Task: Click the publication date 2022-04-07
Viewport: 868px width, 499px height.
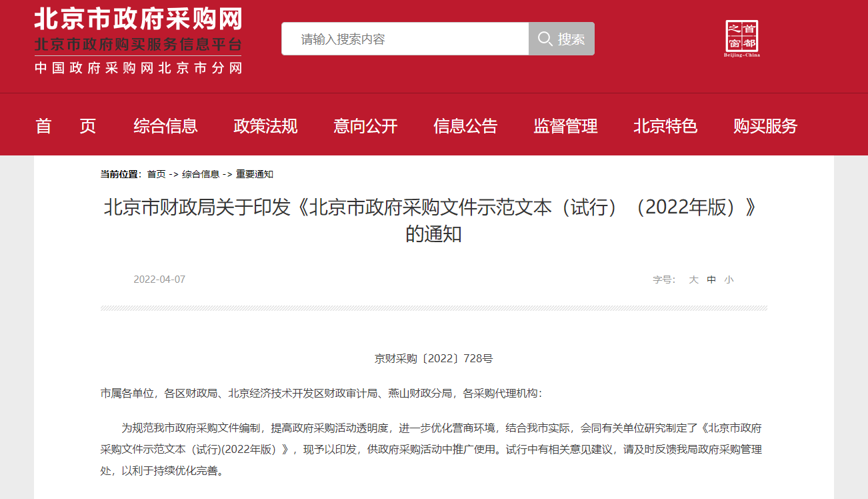Action: click(159, 280)
